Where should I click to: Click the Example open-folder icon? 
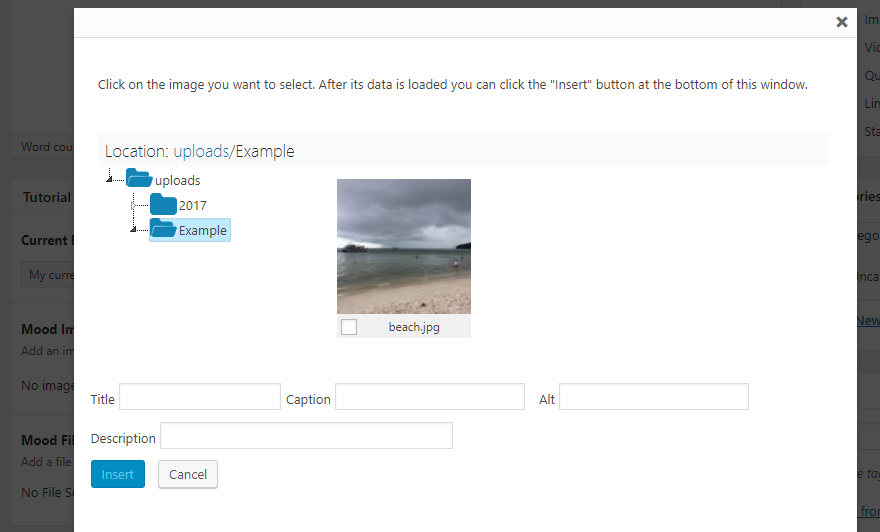coord(163,230)
